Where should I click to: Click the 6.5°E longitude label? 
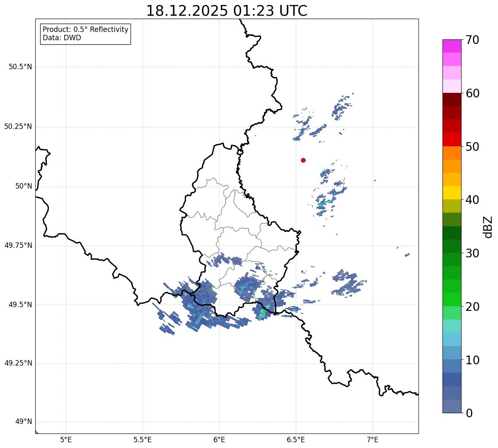point(296,440)
